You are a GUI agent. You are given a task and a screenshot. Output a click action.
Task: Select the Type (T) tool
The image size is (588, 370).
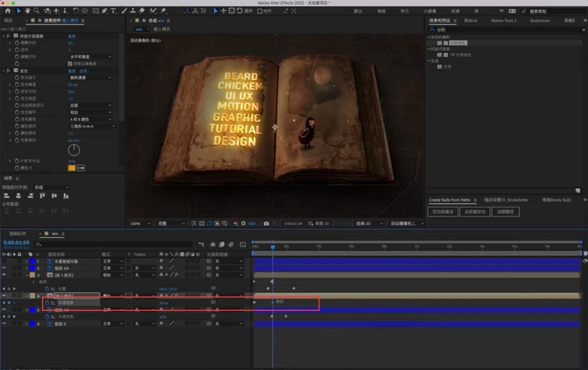pos(113,11)
